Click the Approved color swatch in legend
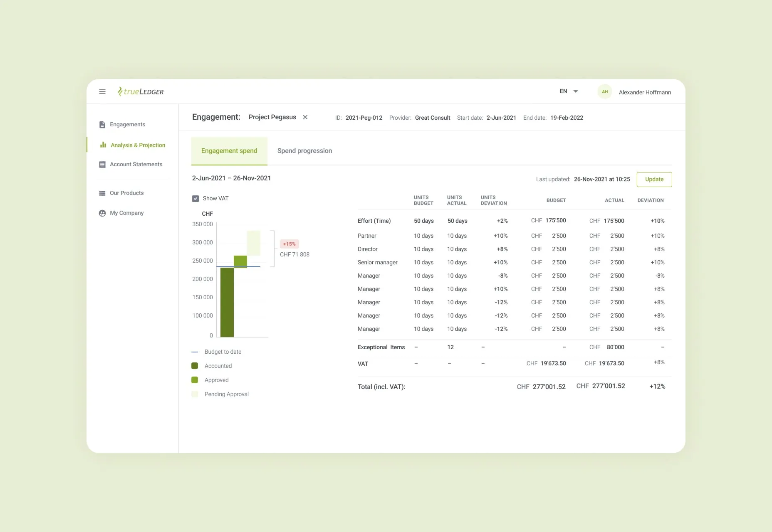 (195, 380)
